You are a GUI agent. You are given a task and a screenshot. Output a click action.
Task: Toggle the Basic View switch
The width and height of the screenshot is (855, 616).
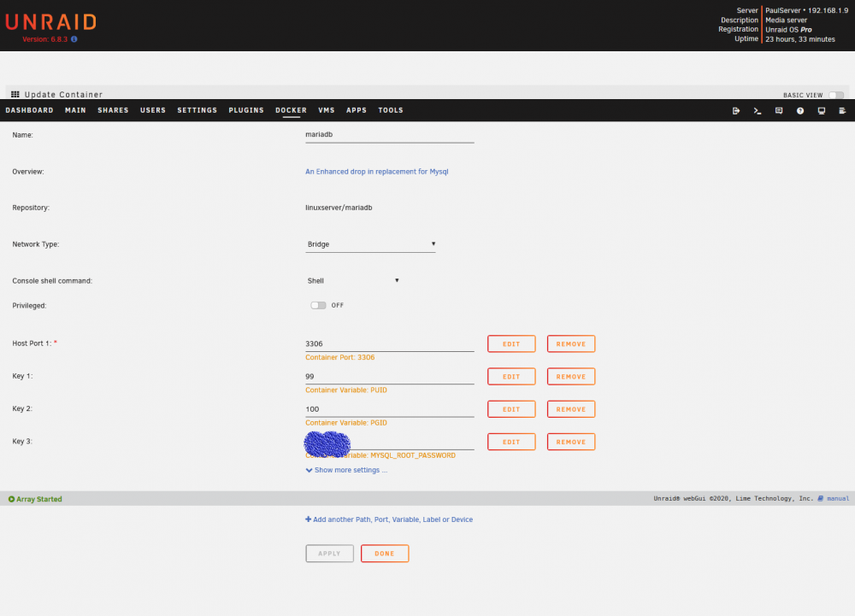pyautogui.click(x=836, y=95)
